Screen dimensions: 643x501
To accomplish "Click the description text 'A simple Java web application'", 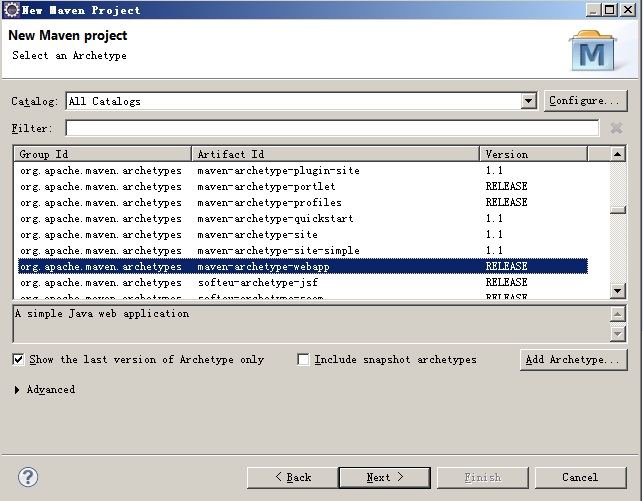I will [102, 314].
